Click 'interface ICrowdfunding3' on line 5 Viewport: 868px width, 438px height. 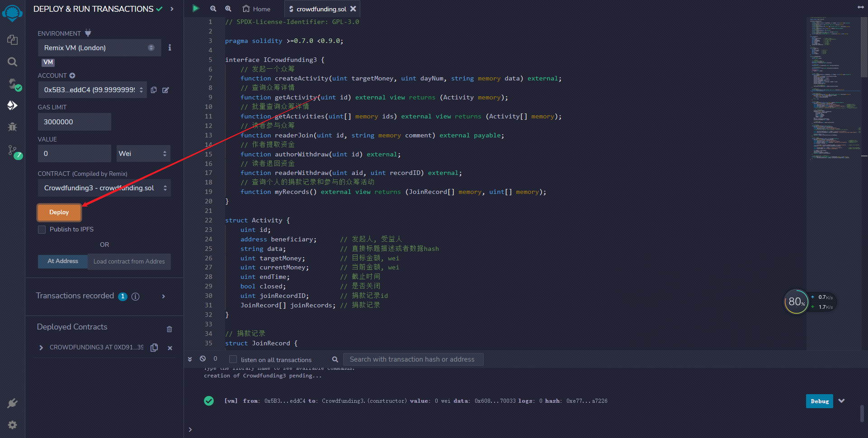[271, 60]
